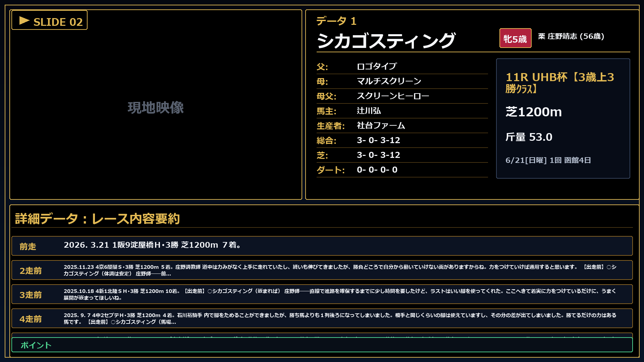Click the 2025.11.23 4京6醍醐S summary
Image resolution: width=644 pixels, height=362 pixels.
pos(340,270)
